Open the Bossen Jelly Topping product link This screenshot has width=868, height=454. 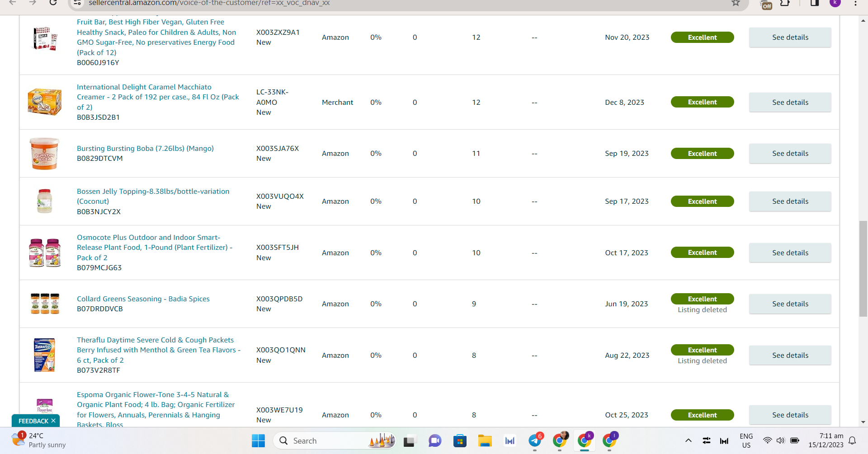(x=153, y=197)
